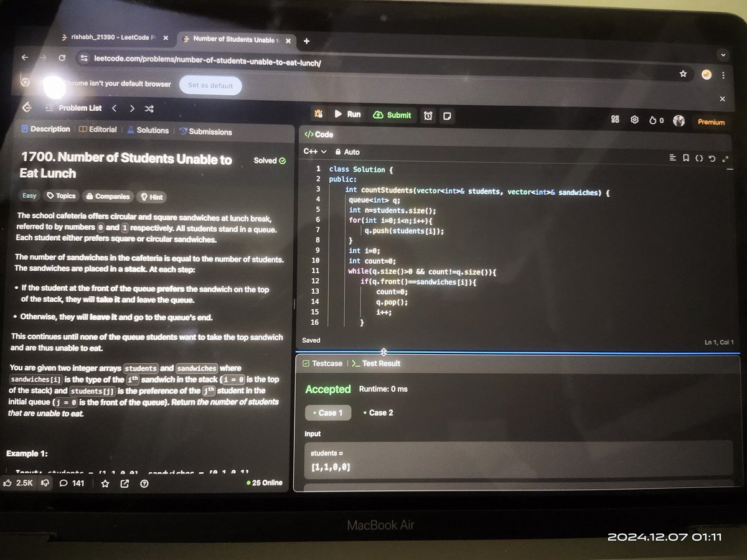
Task: Switch to the Editorial tab
Action: coord(98,129)
